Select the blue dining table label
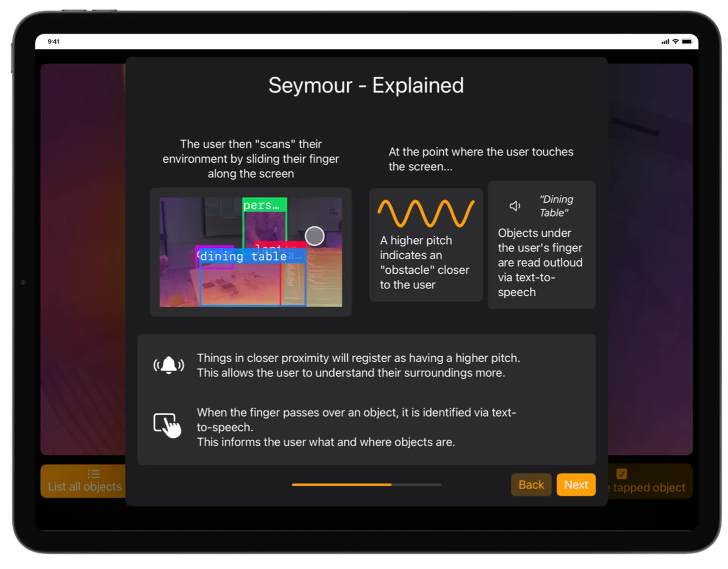Viewport: 728px width, 569px height. (243, 257)
